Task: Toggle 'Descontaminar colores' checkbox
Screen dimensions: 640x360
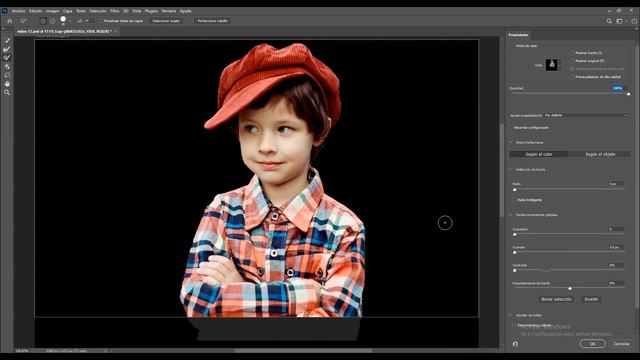Action: pyautogui.click(x=514, y=325)
